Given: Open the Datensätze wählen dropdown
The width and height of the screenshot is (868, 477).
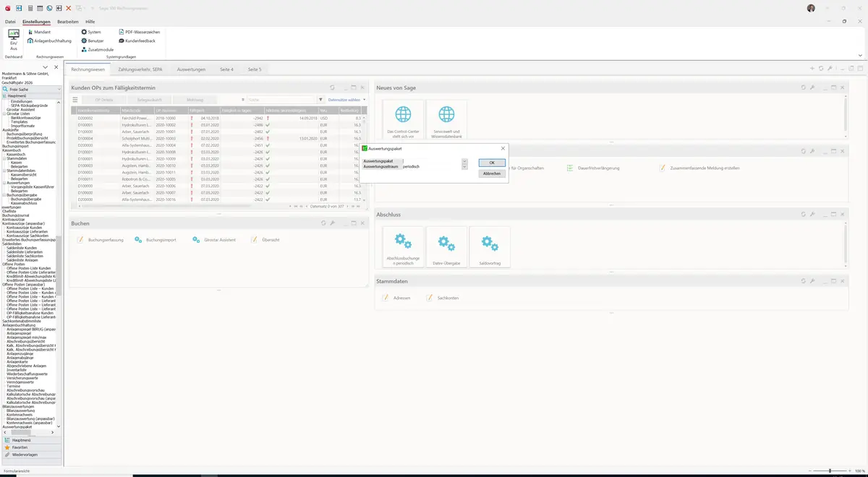Looking at the screenshot, I should click(x=346, y=100).
